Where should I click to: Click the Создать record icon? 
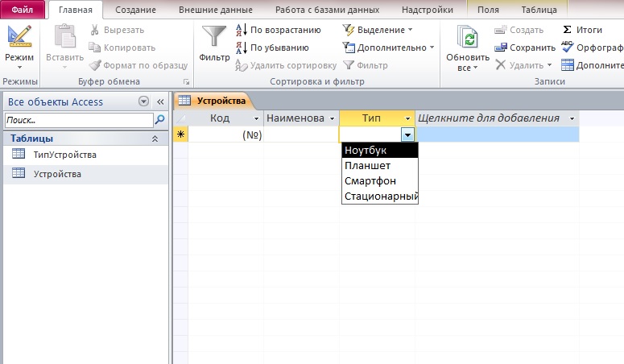(500, 30)
